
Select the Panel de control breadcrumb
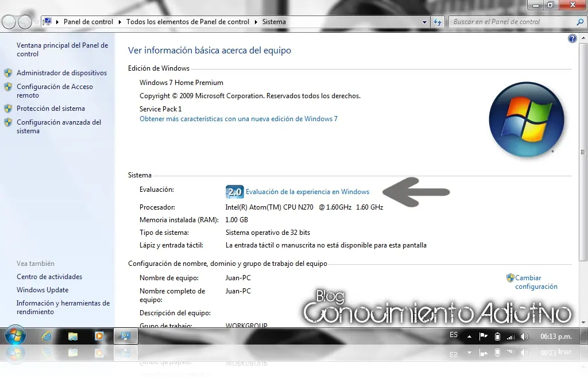88,22
